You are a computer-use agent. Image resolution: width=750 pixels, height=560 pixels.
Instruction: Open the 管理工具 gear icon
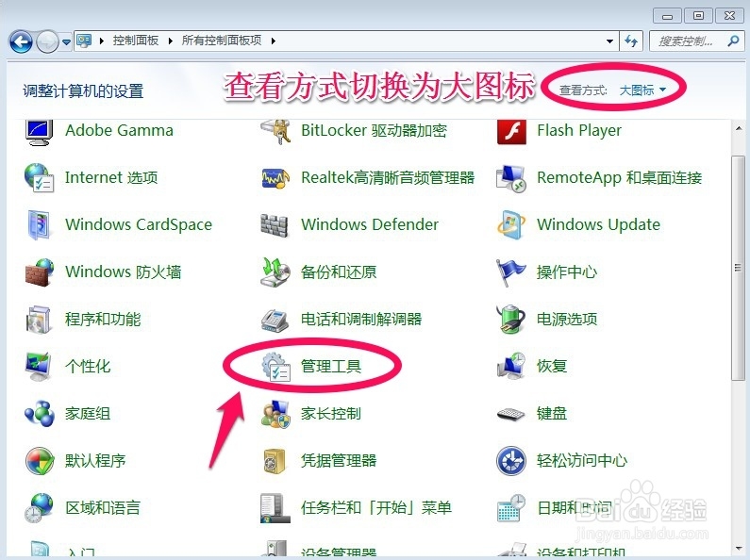(x=276, y=367)
